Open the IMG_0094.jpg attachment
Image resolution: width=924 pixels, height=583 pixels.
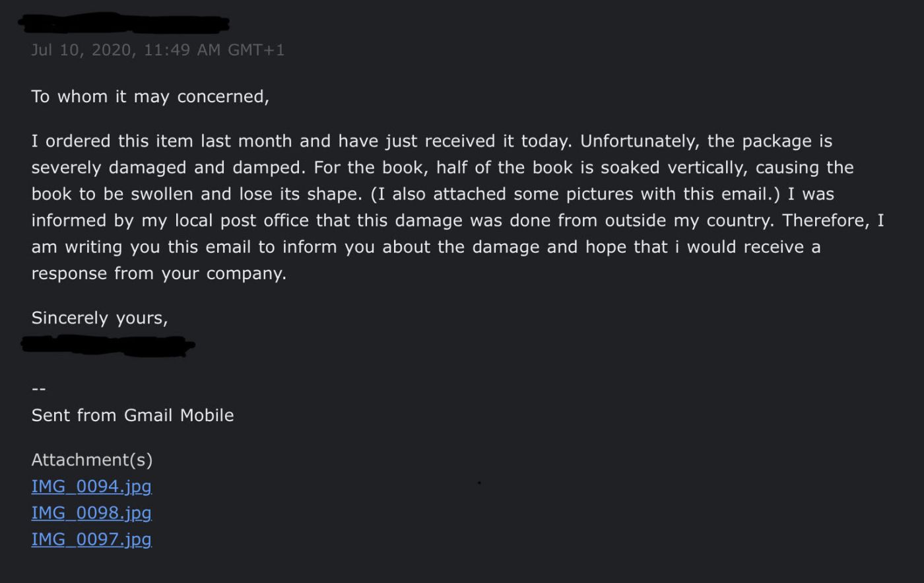(x=91, y=487)
